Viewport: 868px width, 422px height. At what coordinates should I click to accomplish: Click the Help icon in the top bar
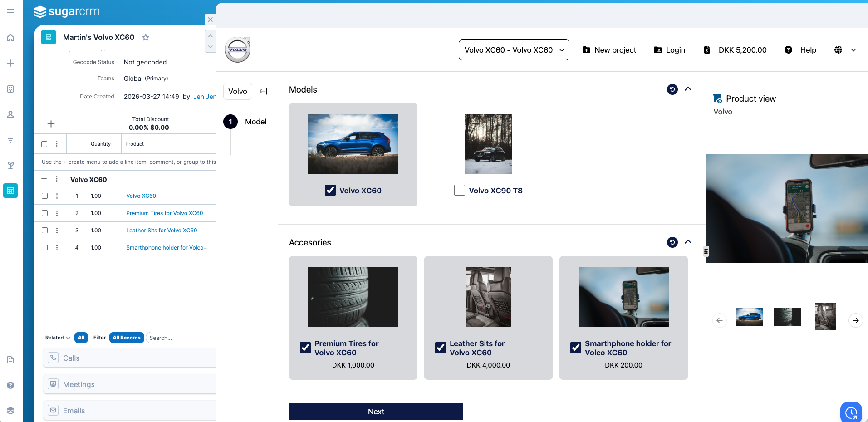(789, 50)
